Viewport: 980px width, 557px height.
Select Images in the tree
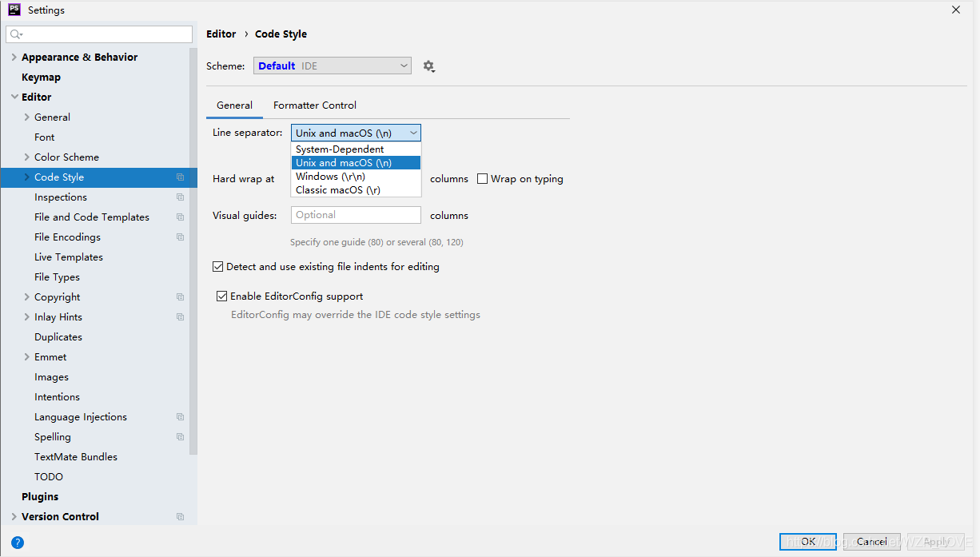pos(51,377)
